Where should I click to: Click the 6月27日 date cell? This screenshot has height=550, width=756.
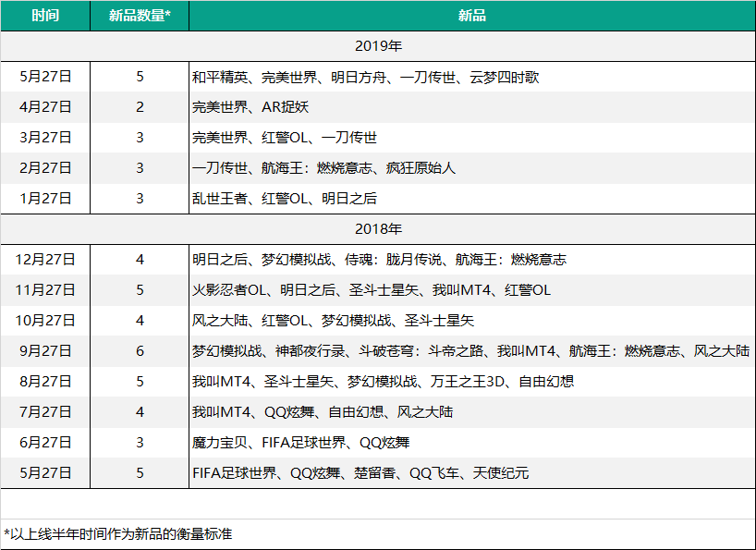(45, 443)
